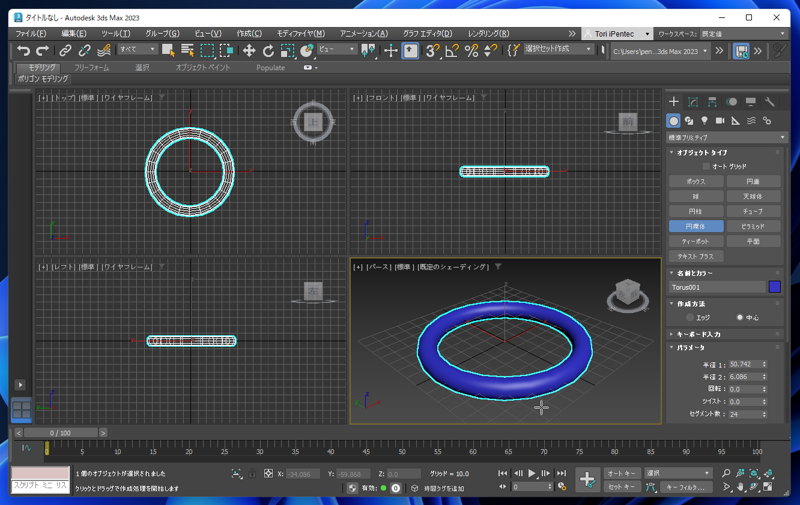Screen dimensions: 800x505
Task: Toggle Spinner Snap in the toolbar
Action: (490, 50)
